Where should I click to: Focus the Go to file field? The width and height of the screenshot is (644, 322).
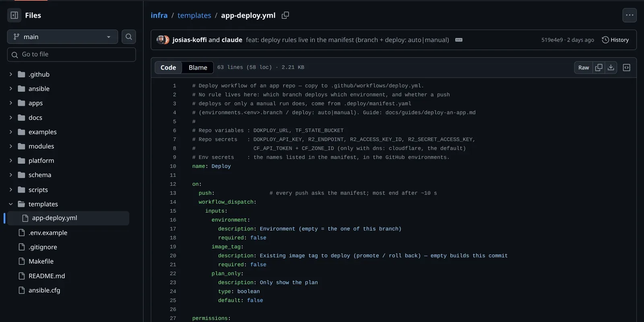[x=72, y=54]
